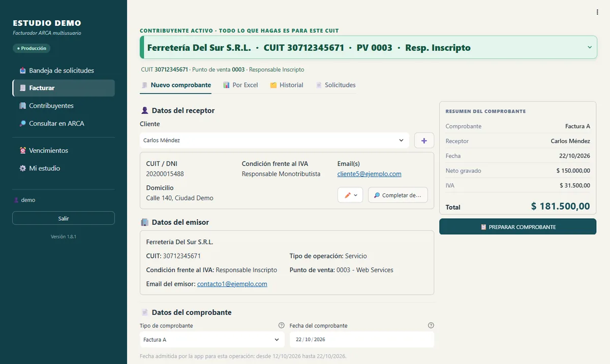Click the Domicilio text Calle 140, Ciudad Demo

point(179,198)
